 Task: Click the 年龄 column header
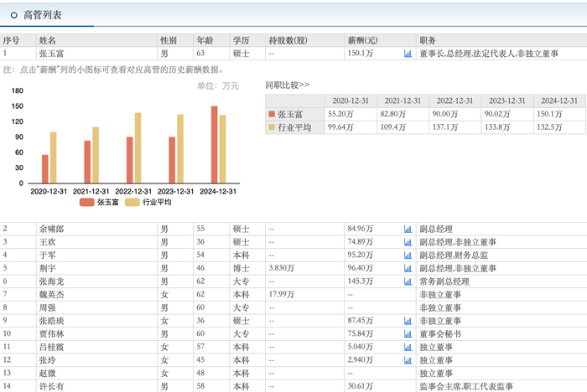(x=205, y=40)
